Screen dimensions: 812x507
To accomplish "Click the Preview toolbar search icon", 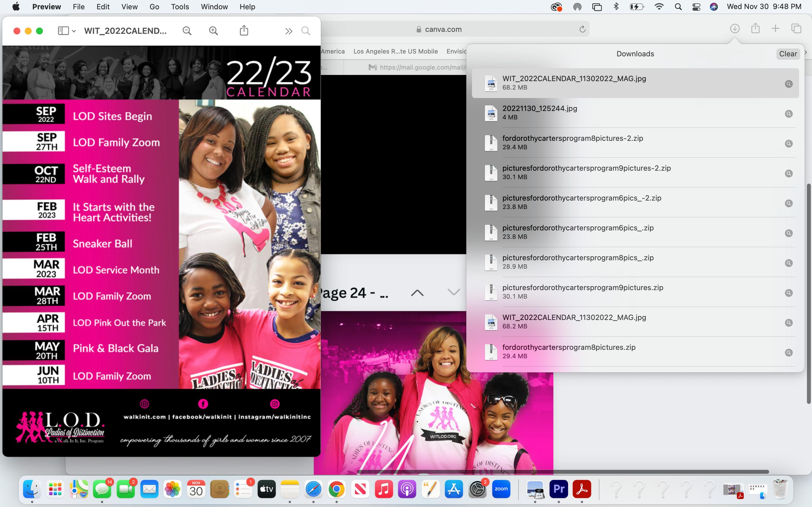I will 306,31.
